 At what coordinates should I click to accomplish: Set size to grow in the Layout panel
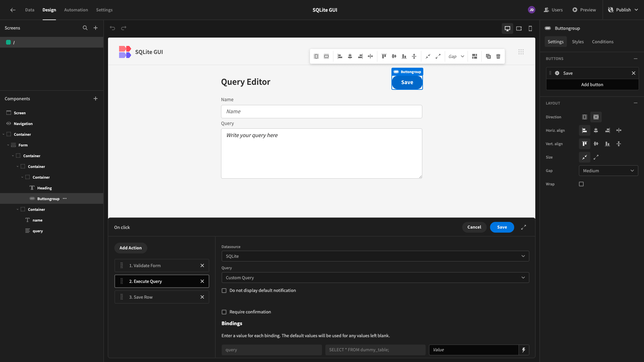click(x=596, y=157)
